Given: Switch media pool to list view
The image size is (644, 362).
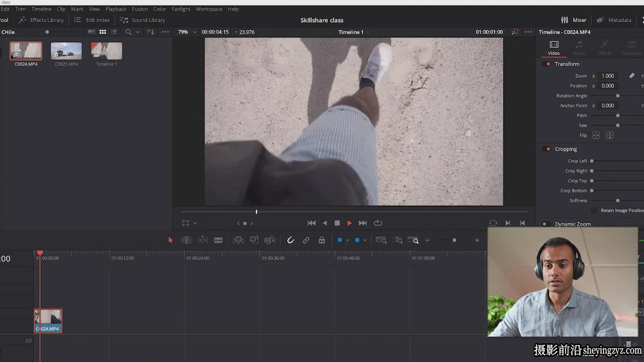Looking at the screenshot, I should tap(114, 32).
